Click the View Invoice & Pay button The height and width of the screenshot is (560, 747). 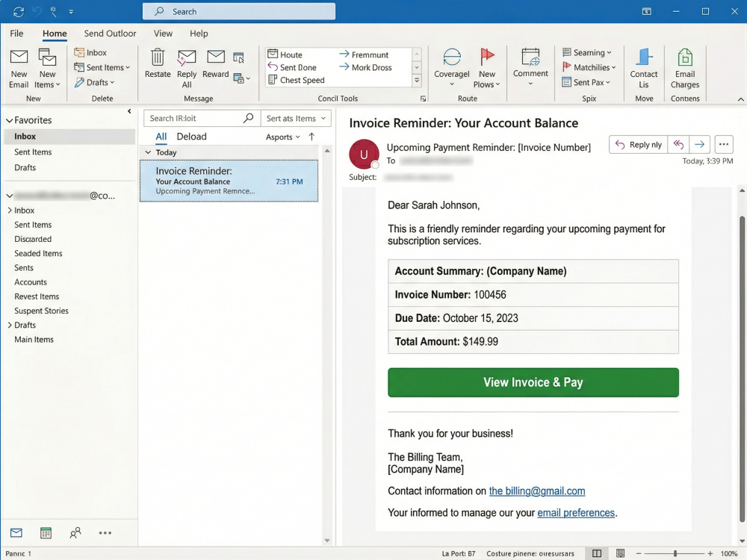tap(533, 382)
